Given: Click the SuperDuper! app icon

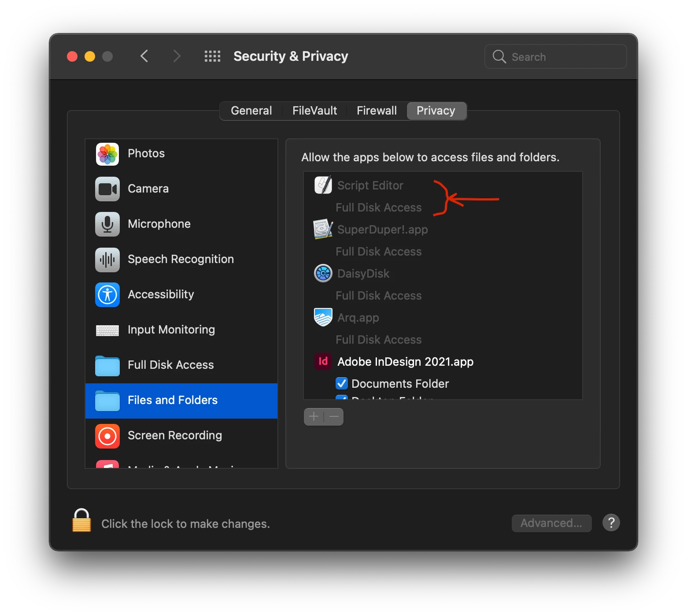Looking at the screenshot, I should tap(323, 229).
